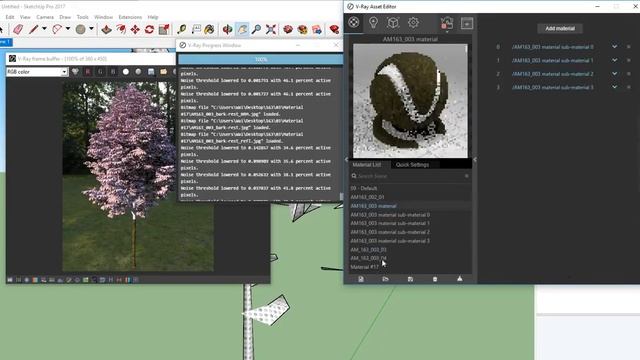Image resolution: width=640 pixels, height=360 pixels.
Task: Toggle blue channel in frame buffer
Action: 113,72
